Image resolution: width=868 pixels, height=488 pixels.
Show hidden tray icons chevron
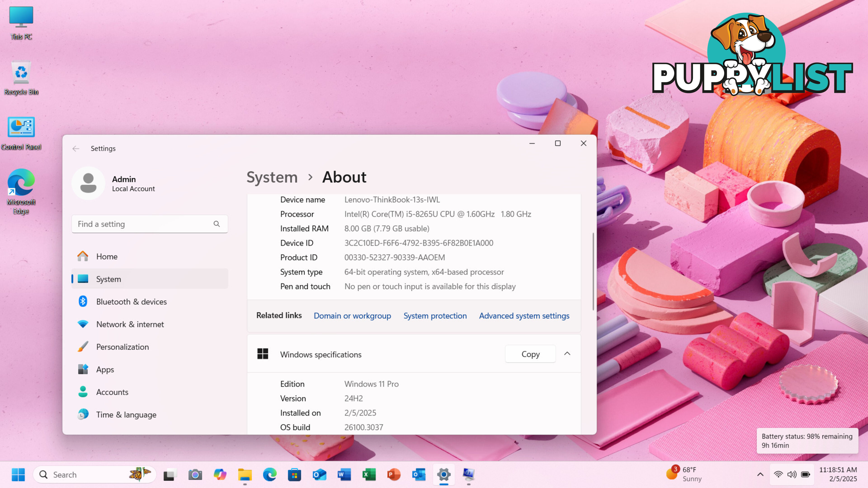760,474
